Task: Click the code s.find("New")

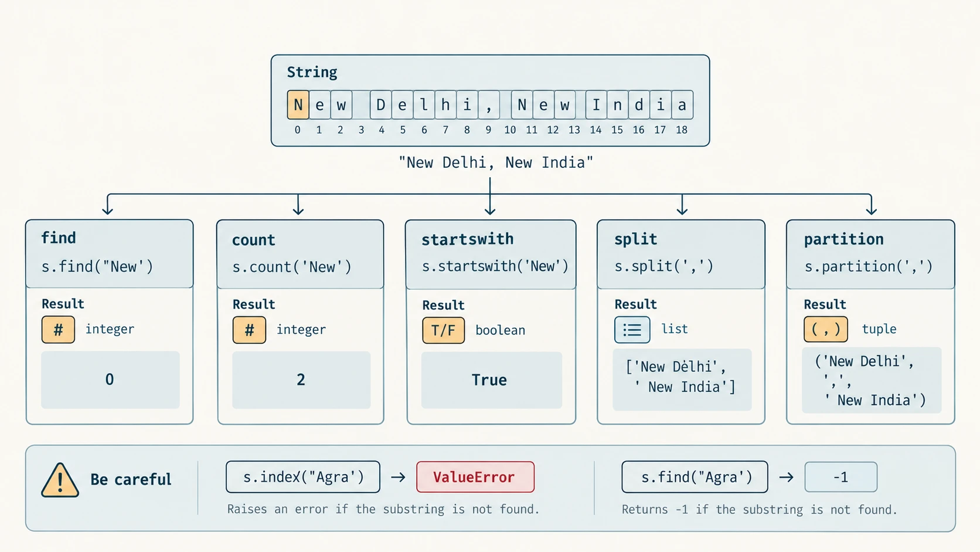Action: 97,267
